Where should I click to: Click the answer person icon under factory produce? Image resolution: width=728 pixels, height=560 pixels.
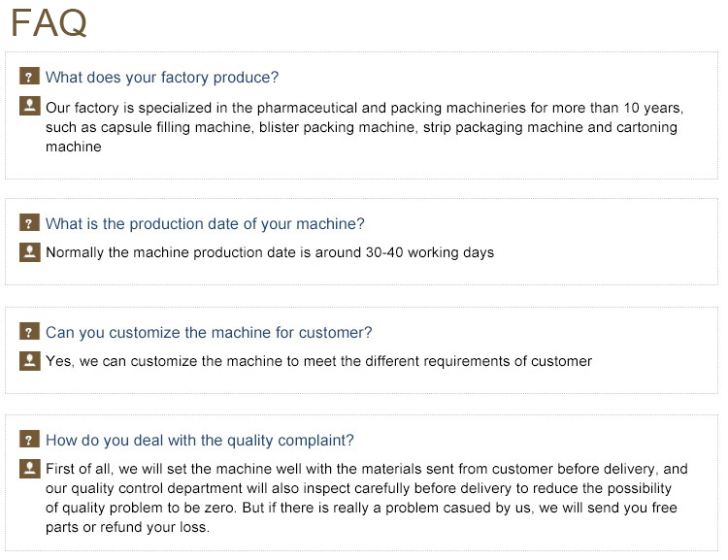(29, 106)
